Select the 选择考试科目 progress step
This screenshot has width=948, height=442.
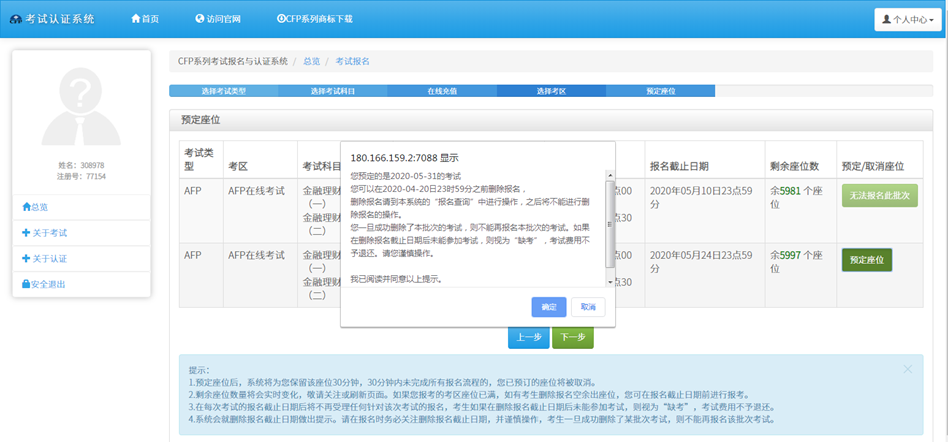pyautogui.click(x=333, y=91)
